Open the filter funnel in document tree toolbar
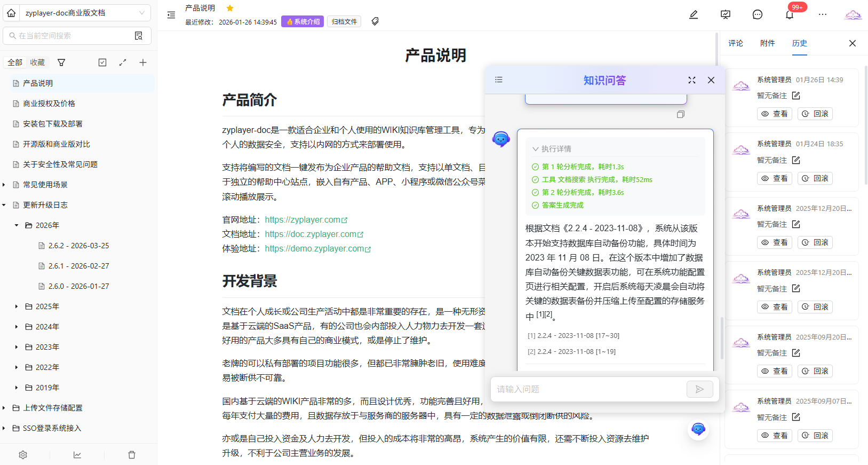 click(x=61, y=62)
